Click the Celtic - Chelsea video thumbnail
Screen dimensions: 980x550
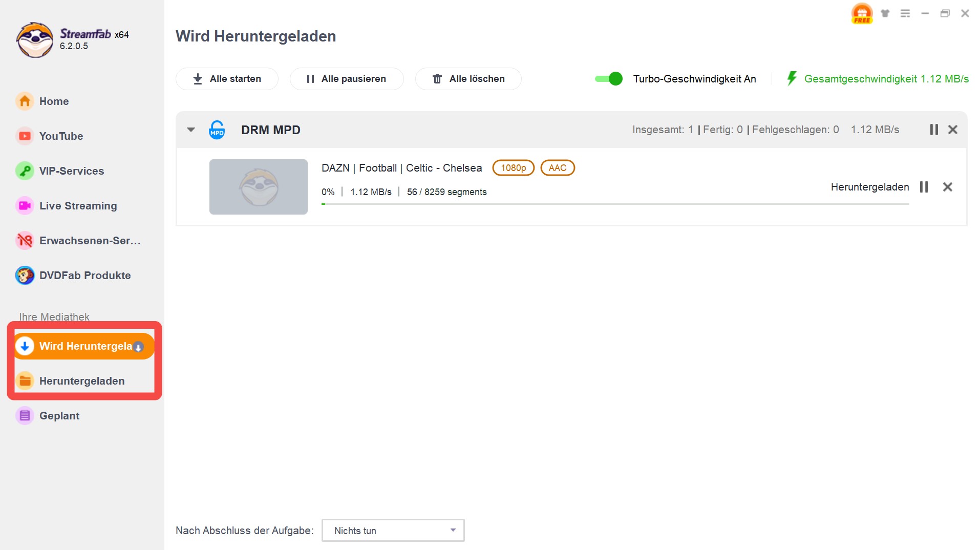tap(259, 187)
